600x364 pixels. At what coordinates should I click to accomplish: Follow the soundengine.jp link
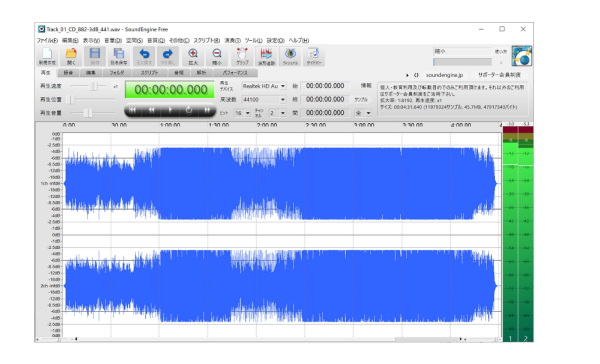point(444,75)
